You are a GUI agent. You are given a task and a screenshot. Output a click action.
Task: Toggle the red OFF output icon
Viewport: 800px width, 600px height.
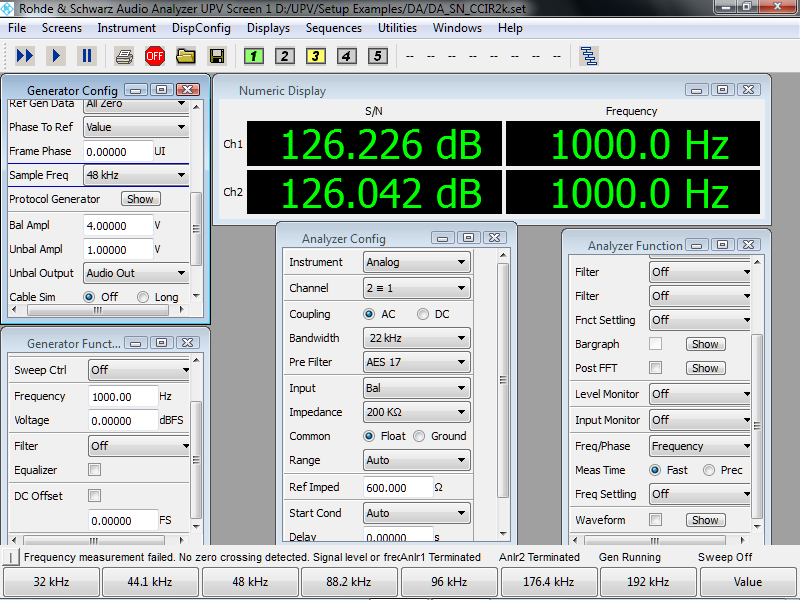coord(155,56)
